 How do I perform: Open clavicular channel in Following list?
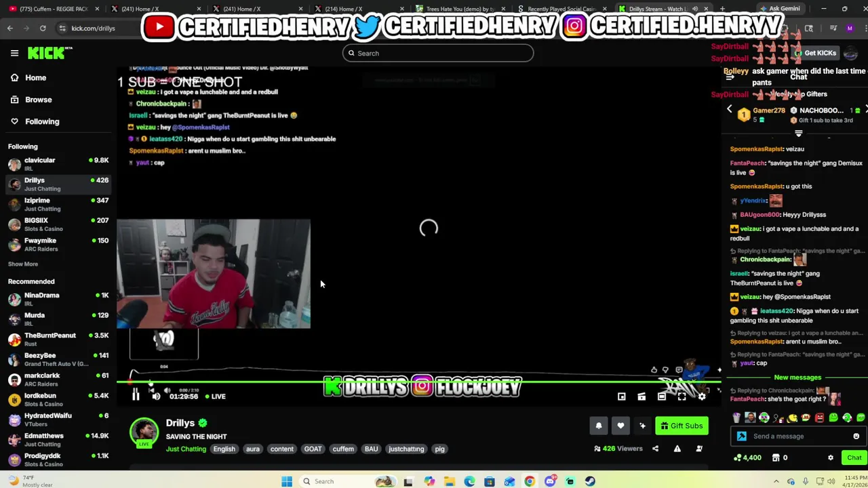click(57, 164)
